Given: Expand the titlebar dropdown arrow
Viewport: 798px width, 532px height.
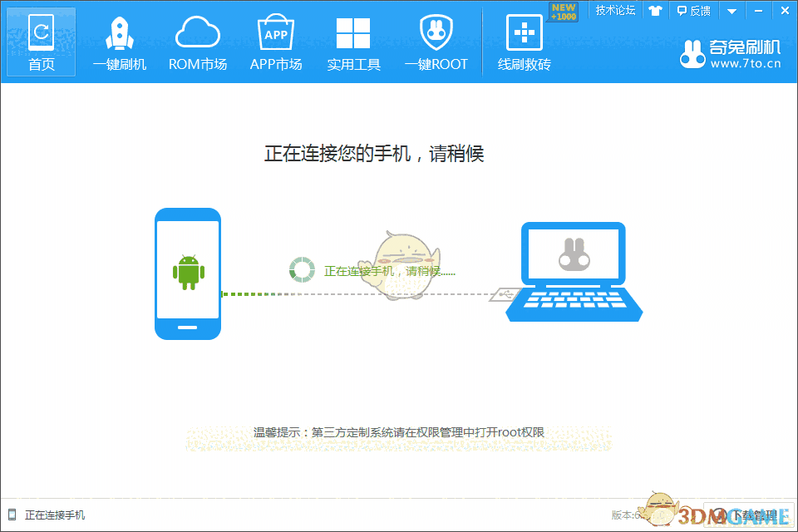Looking at the screenshot, I should 730,11.
